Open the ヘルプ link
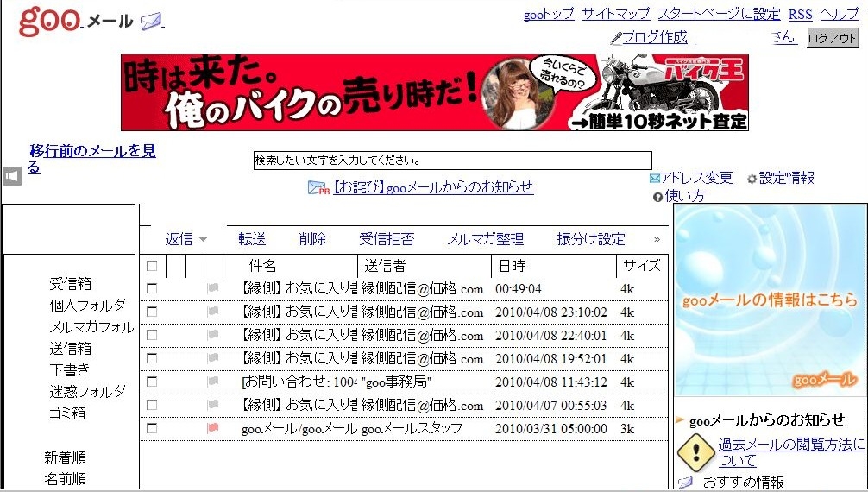This screenshot has width=868, height=492. (x=840, y=15)
